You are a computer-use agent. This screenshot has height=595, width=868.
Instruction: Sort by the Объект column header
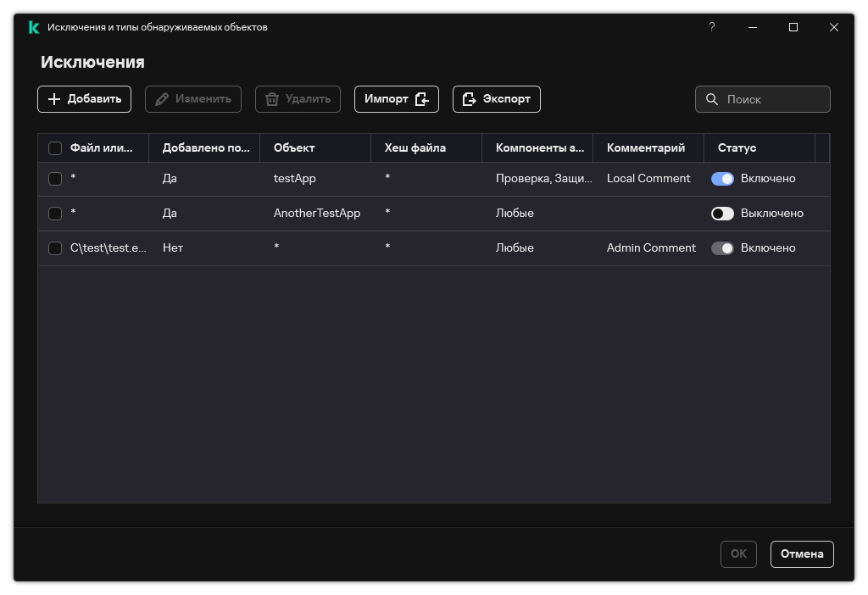tap(294, 147)
